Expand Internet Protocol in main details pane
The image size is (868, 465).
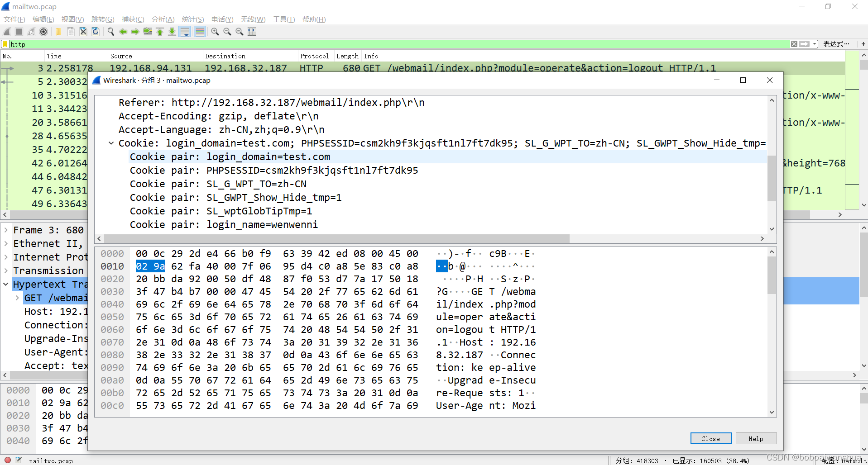coord(6,257)
